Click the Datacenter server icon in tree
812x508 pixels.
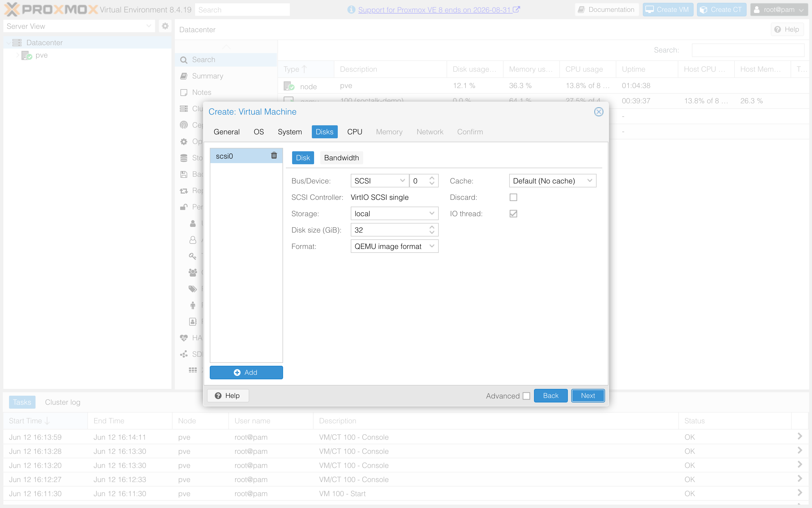(17, 43)
